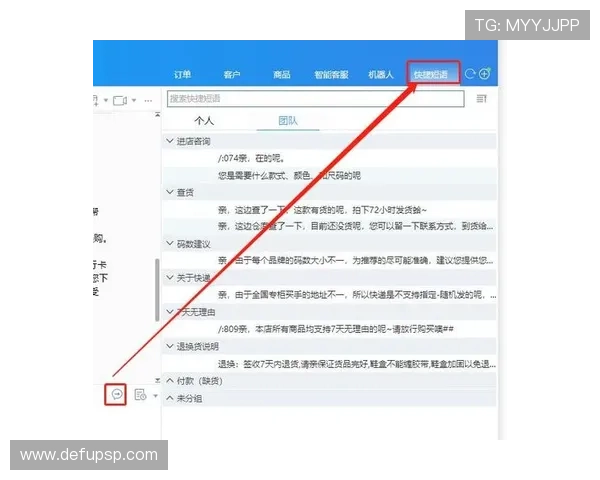Open the more options ellipsis icon
This screenshot has height=480, width=600.
tap(148, 101)
